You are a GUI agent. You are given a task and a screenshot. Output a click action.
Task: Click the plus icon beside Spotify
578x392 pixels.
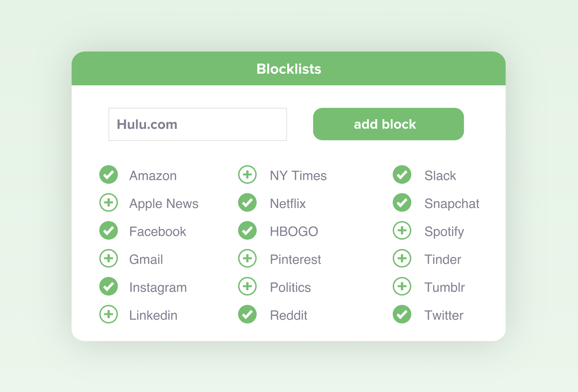point(402,231)
